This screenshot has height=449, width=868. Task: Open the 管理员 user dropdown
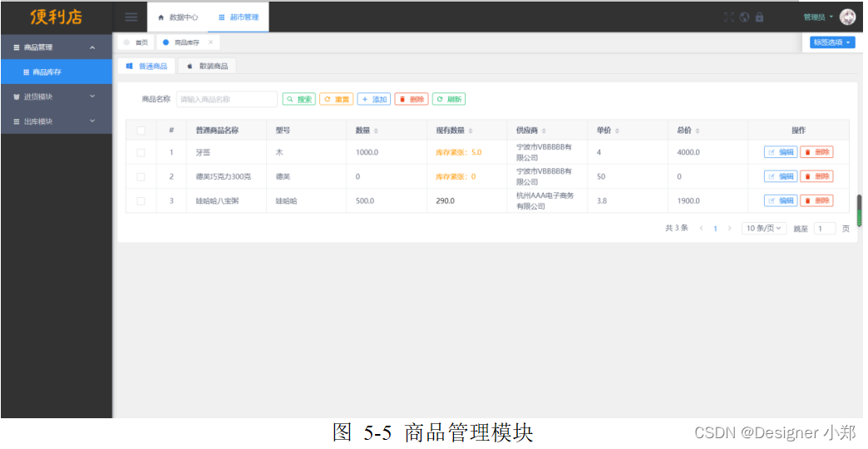(x=818, y=17)
